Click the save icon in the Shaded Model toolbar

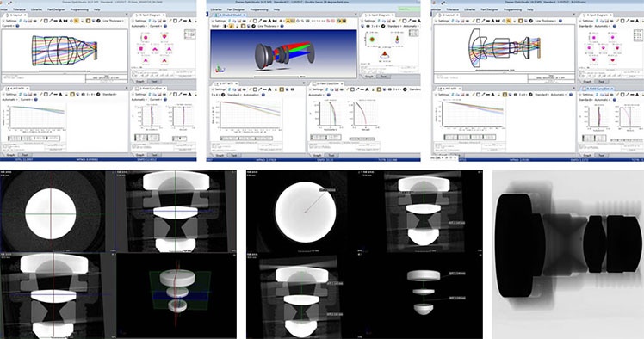(x=239, y=21)
